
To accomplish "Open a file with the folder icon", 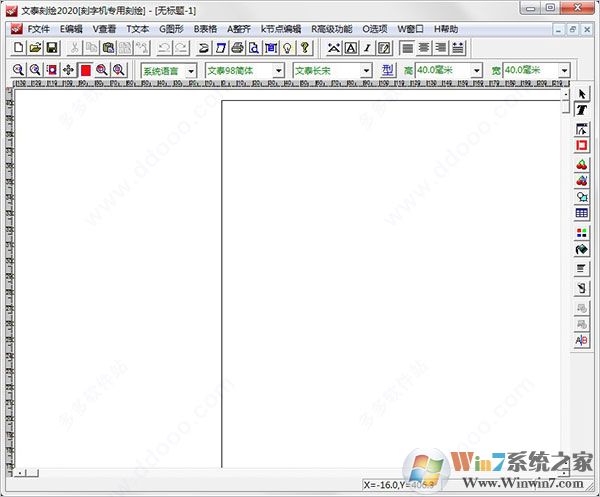I will [35, 47].
